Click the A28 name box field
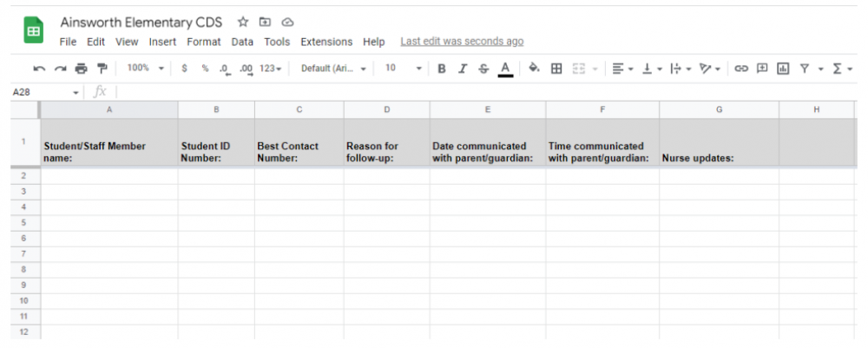This screenshot has height=348, width=868. point(46,92)
